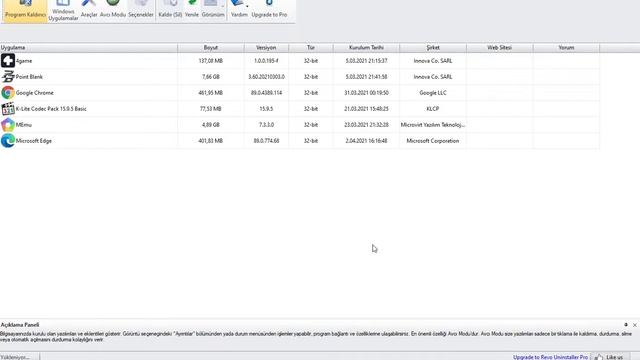
Task: Sort by the Yorum column header
Action: pyautogui.click(x=566, y=48)
